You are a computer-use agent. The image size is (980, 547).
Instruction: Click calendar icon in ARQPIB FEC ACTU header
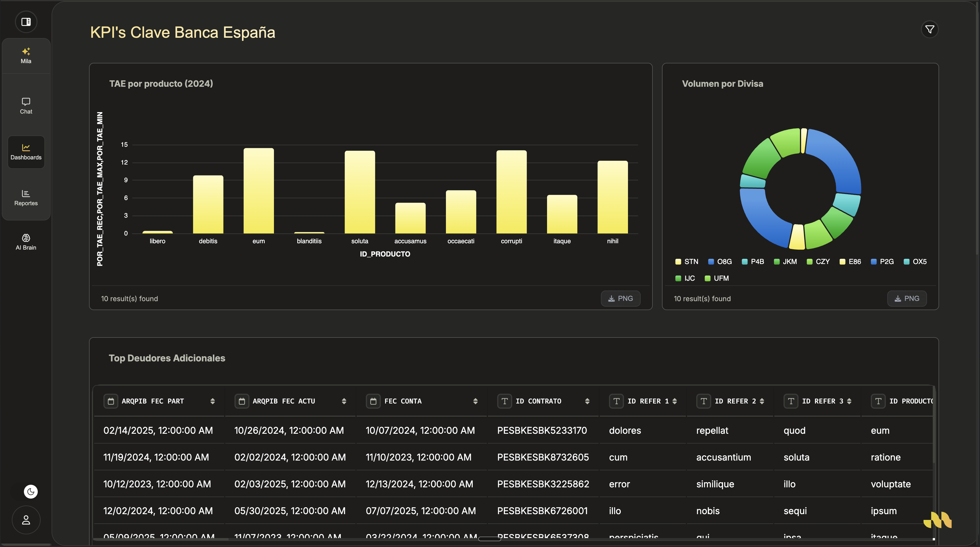coord(242,401)
